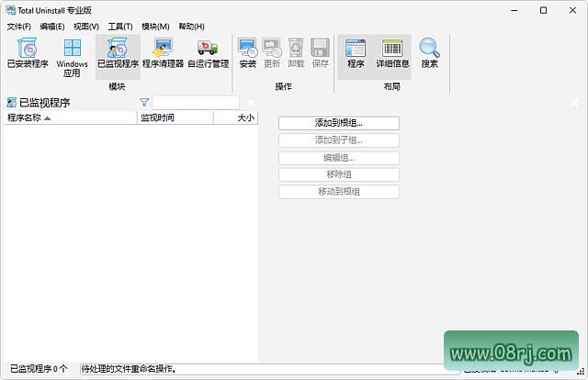Viewport: 588px width, 380px height.
Task: Click the 添加到子组... button
Action: tap(339, 140)
